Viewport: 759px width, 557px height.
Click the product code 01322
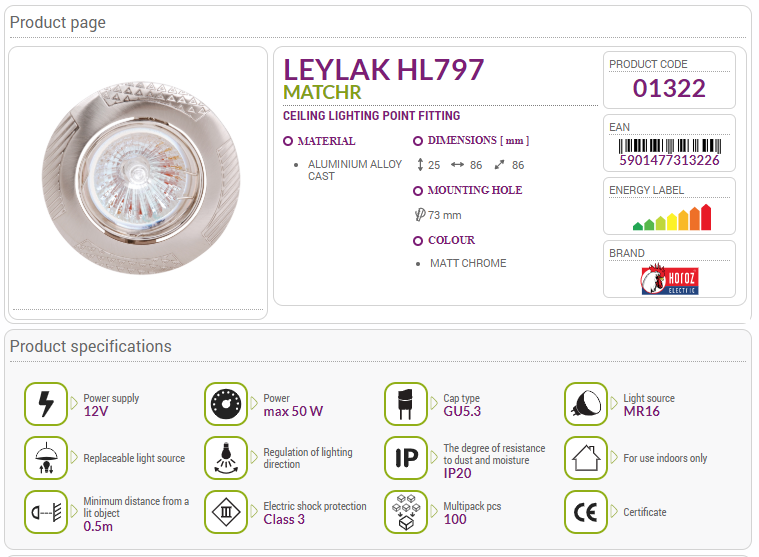(x=669, y=88)
